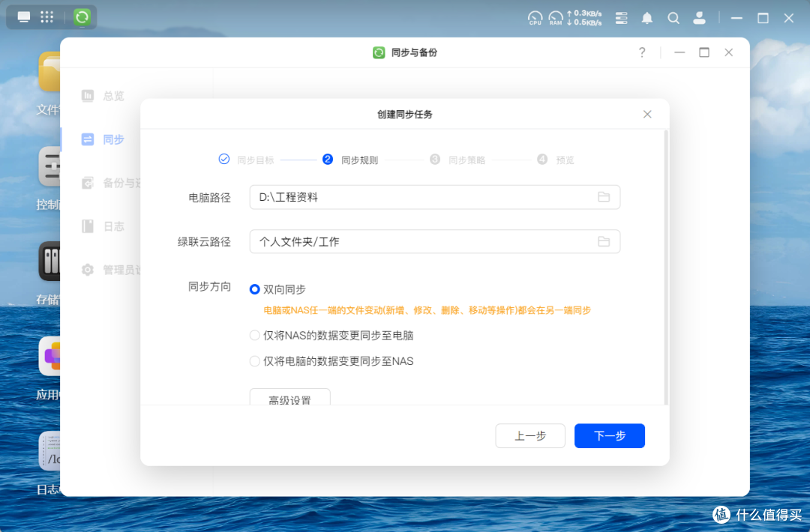Viewport: 810px width, 532px height.
Task: Click step 2 同步规则
Action: click(x=350, y=160)
